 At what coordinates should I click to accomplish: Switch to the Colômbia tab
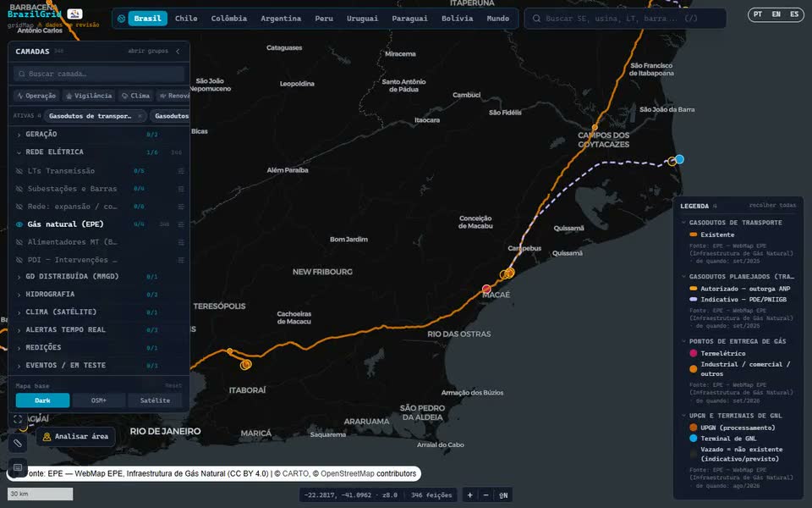click(x=229, y=19)
